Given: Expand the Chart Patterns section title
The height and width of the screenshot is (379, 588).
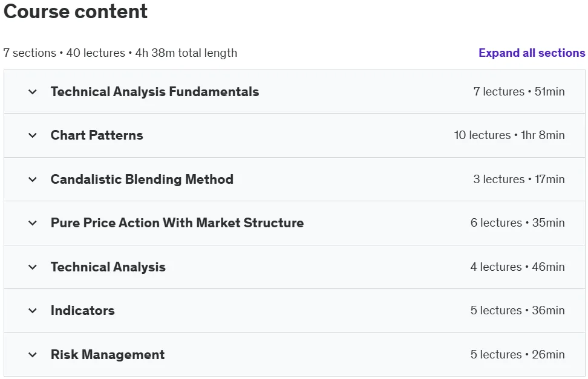Looking at the screenshot, I should pos(97,135).
